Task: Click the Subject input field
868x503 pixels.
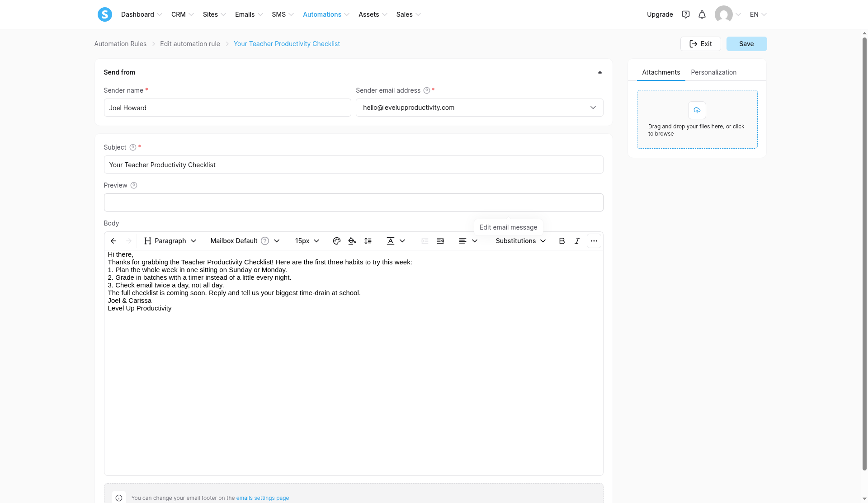Action: click(x=354, y=165)
